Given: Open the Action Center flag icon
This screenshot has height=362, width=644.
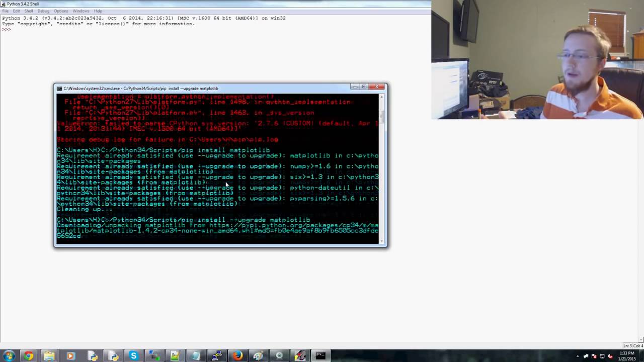Looking at the screenshot, I should pyautogui.click(x=594, y=356).
